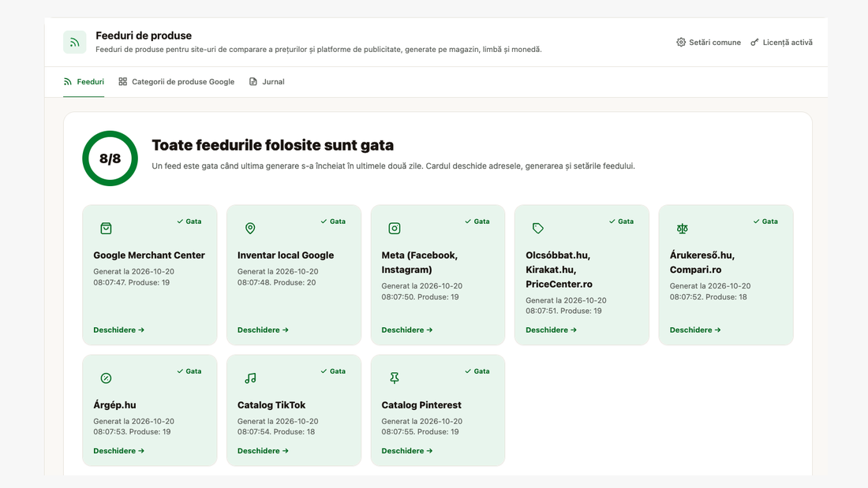Screen dimensions: 868x488
Task: Select the Catalog Pinterest card title
Action: click(421, 405)
